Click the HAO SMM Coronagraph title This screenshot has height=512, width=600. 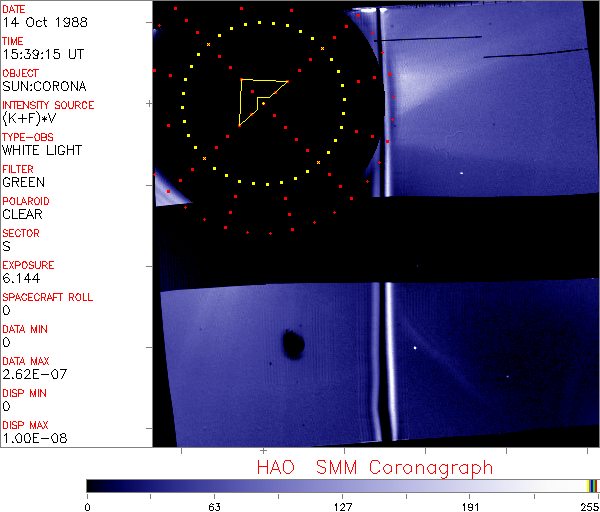[374, 467]
